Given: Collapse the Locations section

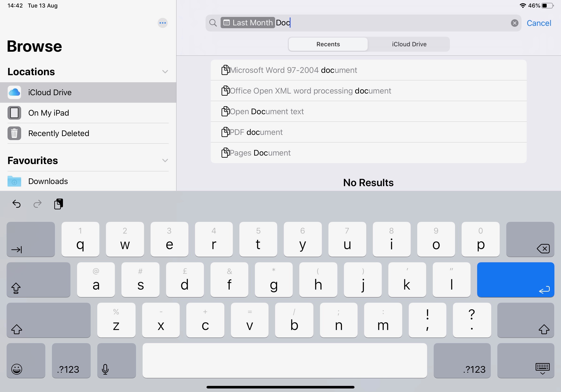Looking at the screenshot, I should point(165,72).
